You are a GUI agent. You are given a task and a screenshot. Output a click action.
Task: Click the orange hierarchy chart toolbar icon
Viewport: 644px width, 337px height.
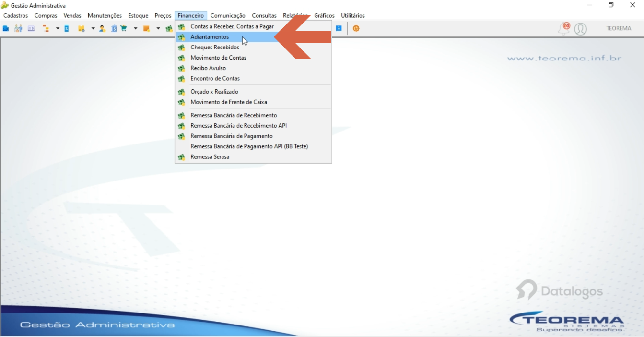click(46, 28)
